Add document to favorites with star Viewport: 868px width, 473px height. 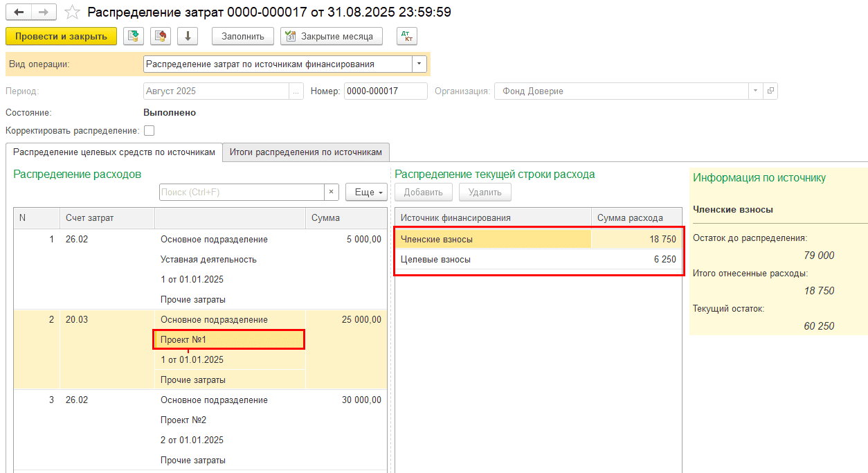tap(72, 12)
